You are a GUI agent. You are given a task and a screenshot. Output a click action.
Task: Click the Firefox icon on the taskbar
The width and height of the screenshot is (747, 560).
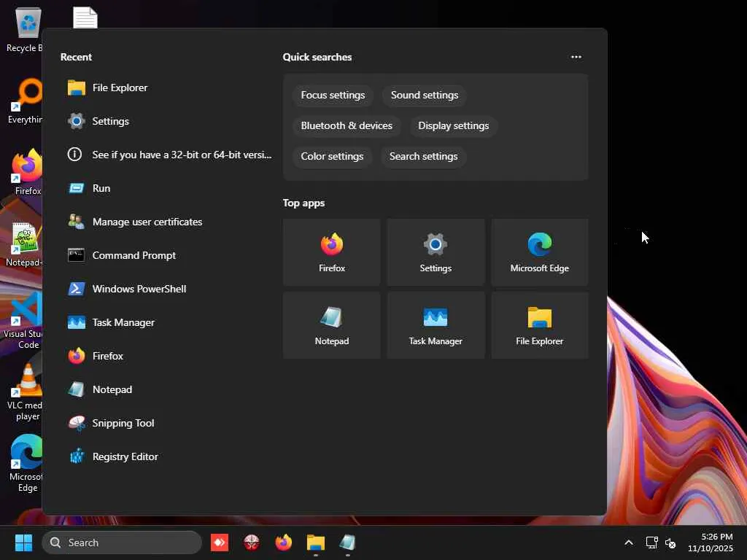coord(284,542)
